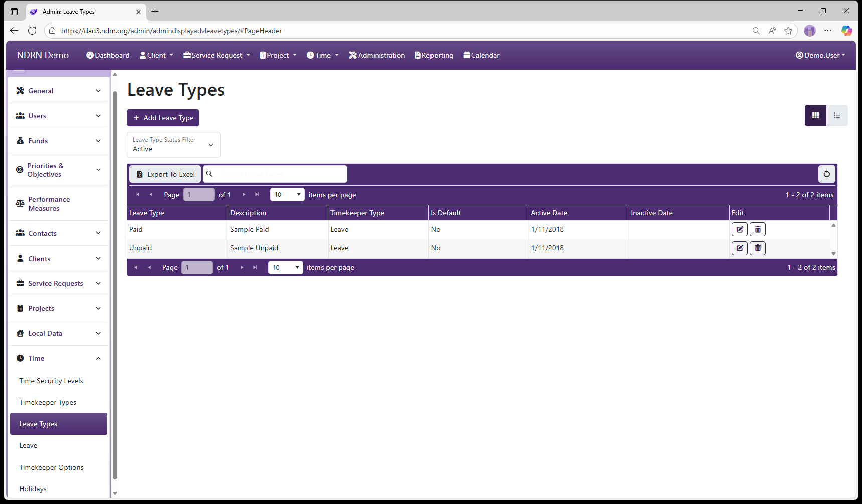Open Leave Type Status Filter dropdown

[x=173, y=145]
